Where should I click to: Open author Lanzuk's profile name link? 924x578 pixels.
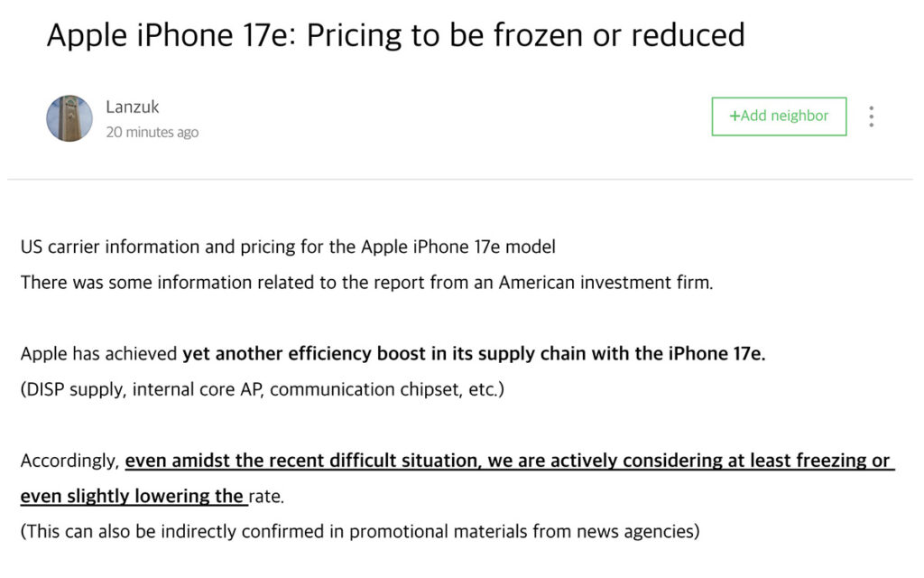coord(133,107)
